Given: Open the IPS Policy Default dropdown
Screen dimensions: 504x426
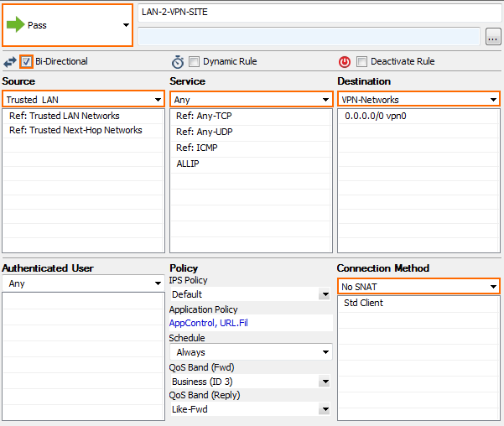Looking at the screenshot, I should click(251, 294).
